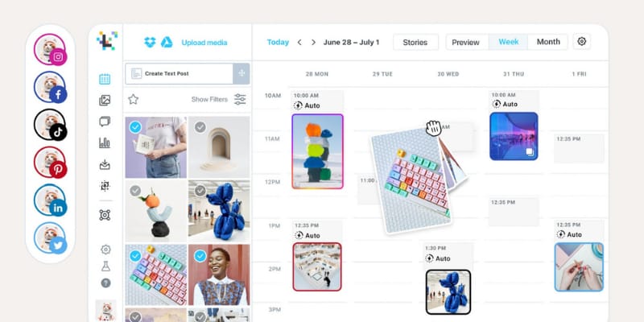Select the Pinterest profile avatar
Image resolution: width=644 pixels, height=322 pixels.
coord(50,162)
